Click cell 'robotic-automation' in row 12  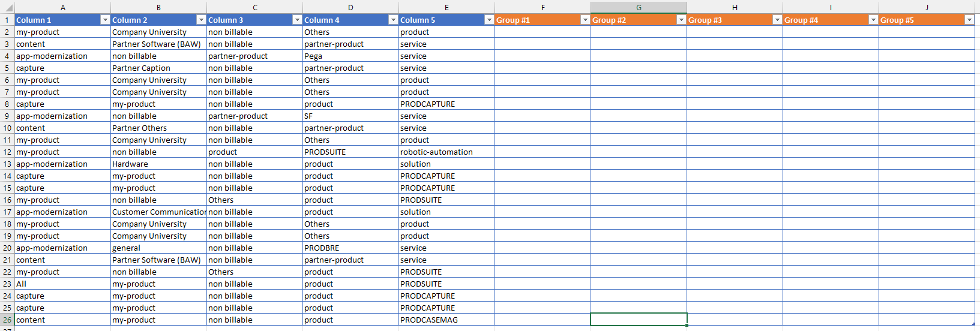click(x=447, y=152)
